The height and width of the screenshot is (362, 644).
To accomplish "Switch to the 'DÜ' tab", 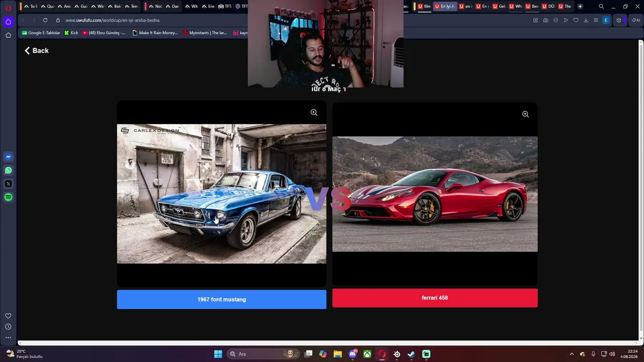I will (548, 7).
